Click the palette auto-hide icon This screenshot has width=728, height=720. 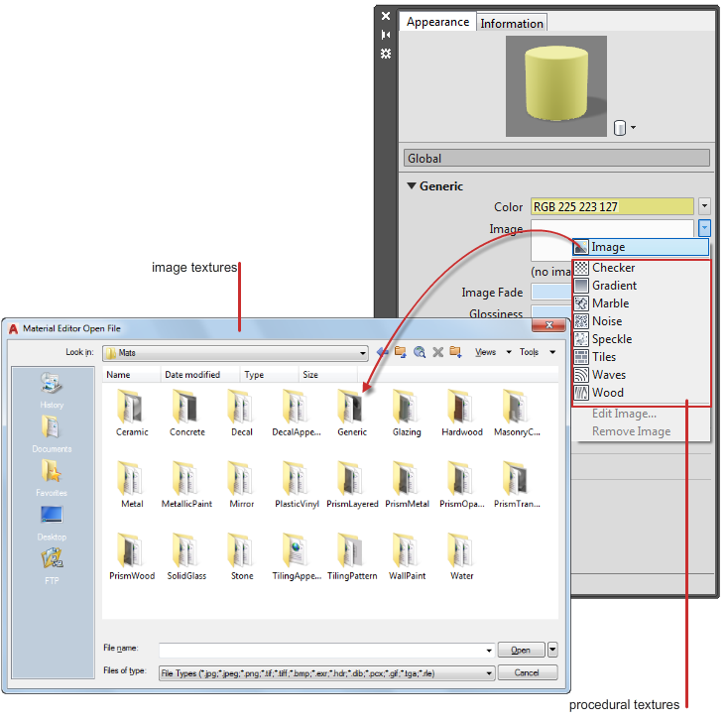click(x=386, y=35)
